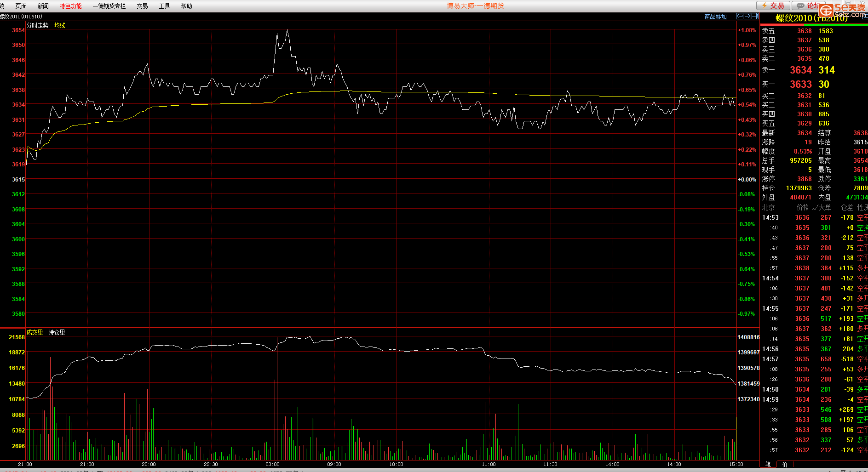Expand the 新闻 menu
Image resolution: width=868 pixels, height=472 pixels.
(x=43, y=6)
